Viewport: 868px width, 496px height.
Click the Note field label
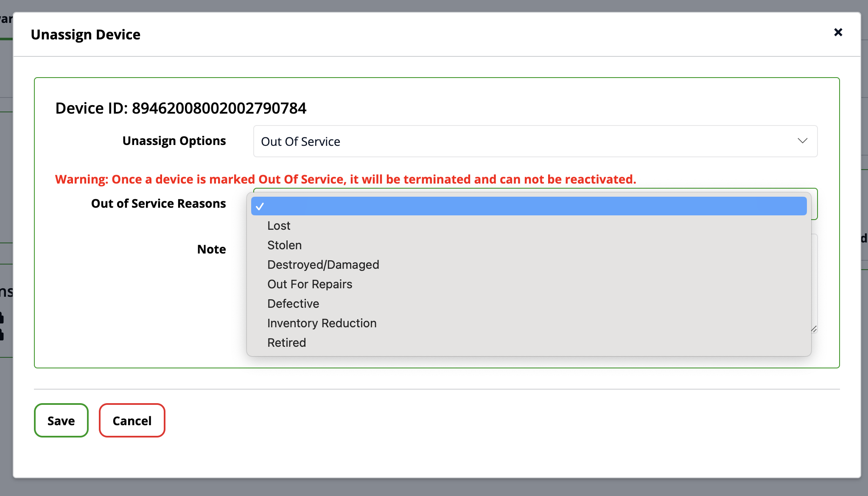click(x=211, y=249)
